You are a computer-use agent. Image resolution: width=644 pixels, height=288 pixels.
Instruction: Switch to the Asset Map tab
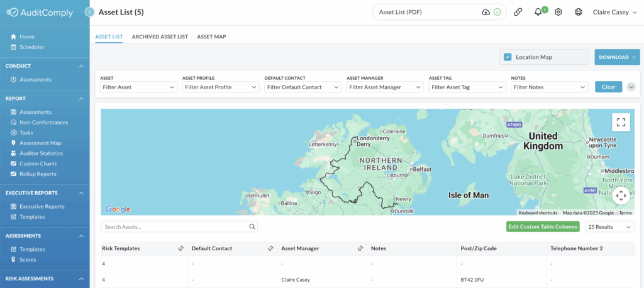click(x=211, y=36)
